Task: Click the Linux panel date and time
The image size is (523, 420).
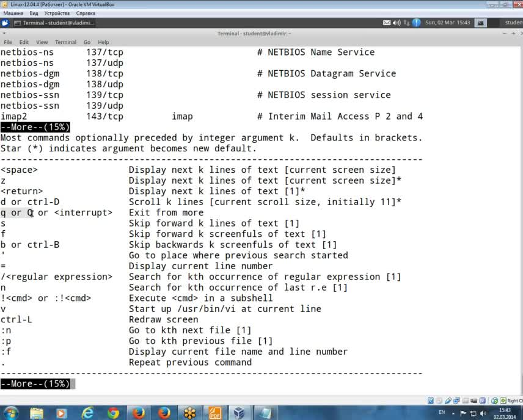Action: tap(447, 23)
